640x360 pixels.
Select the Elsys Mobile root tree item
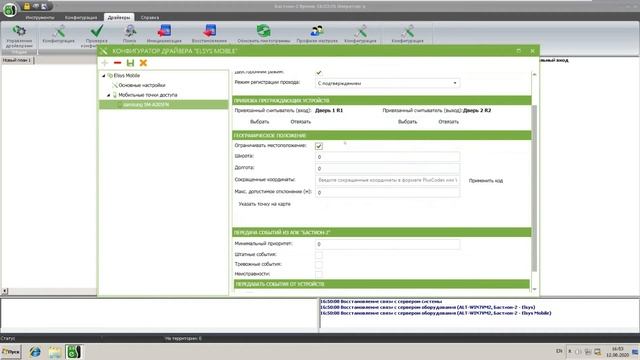point(127,76)
